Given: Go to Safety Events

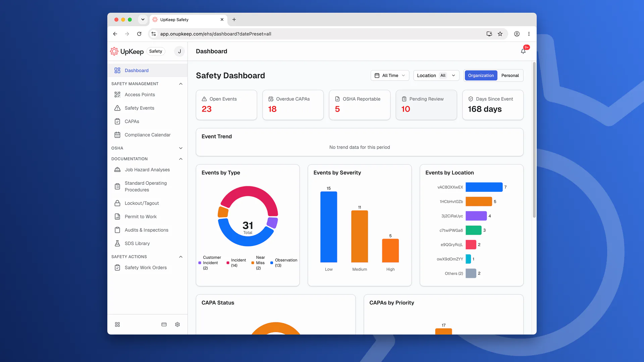Looking at the screenshot, I should (x=147, y=108).
